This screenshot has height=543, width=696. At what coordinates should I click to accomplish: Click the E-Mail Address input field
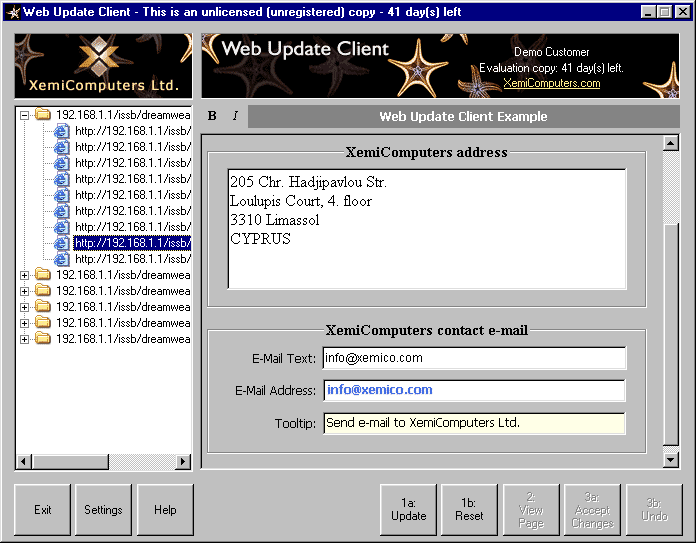pyautogui.click(x=474, y=390)
